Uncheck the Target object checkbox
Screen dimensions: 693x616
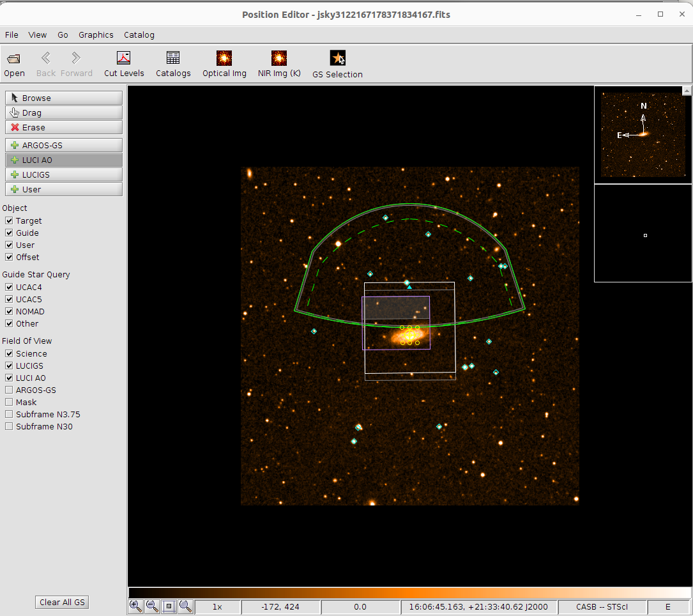click(9, 220)
